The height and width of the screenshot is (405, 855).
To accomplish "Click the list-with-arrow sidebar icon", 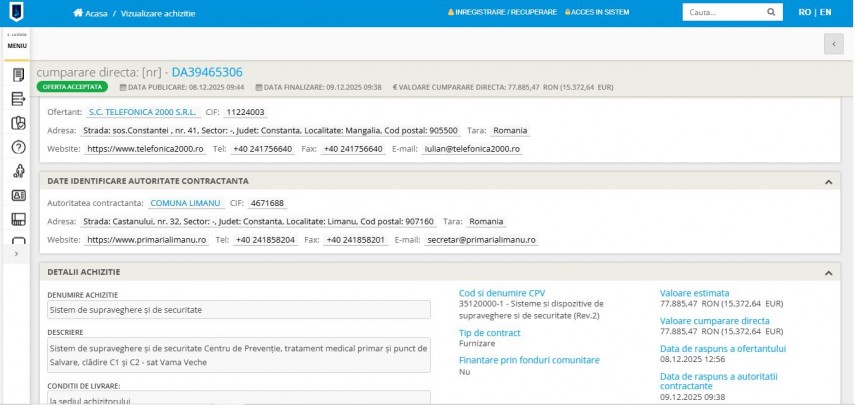I will pyautogui.click(x=18, y=99).
